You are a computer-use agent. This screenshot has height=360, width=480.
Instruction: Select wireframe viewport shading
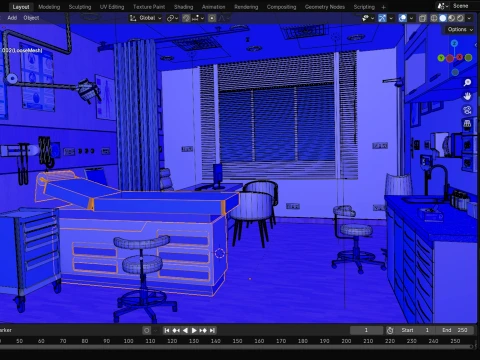[434, 18]
